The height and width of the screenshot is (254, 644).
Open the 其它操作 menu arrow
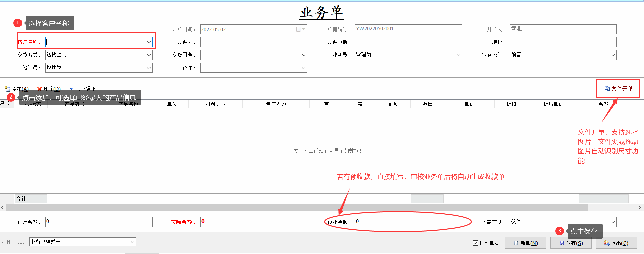[x=71, y=89]
